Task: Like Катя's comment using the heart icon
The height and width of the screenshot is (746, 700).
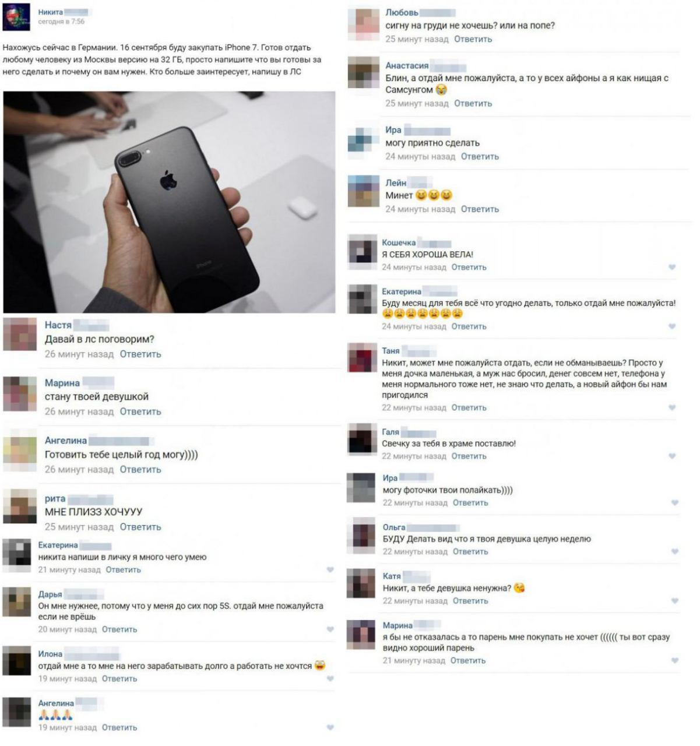Action: 674,600
